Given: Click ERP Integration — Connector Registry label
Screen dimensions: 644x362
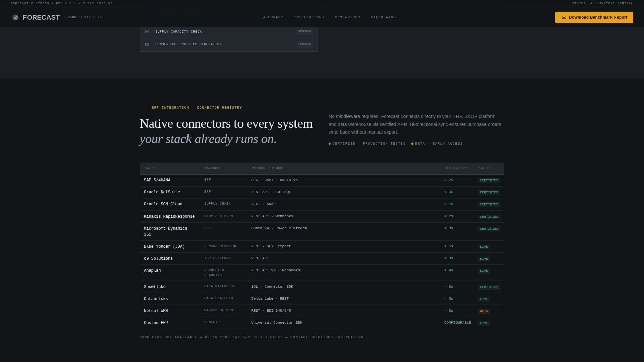Looking at the screenshot, I should coord(197,108).
